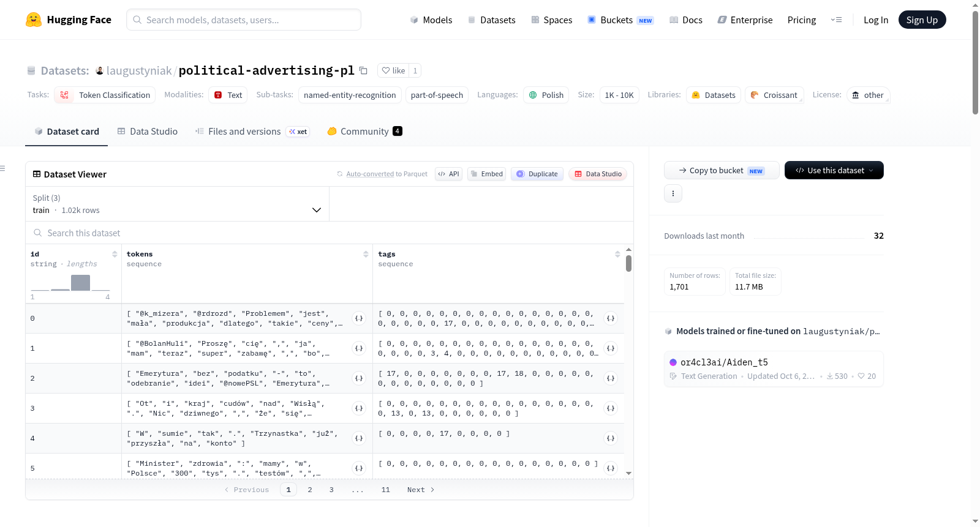Viewport: 980px width, 527px height.
Task: Expand tags cell for row 4
Action: tap(611, 438)
